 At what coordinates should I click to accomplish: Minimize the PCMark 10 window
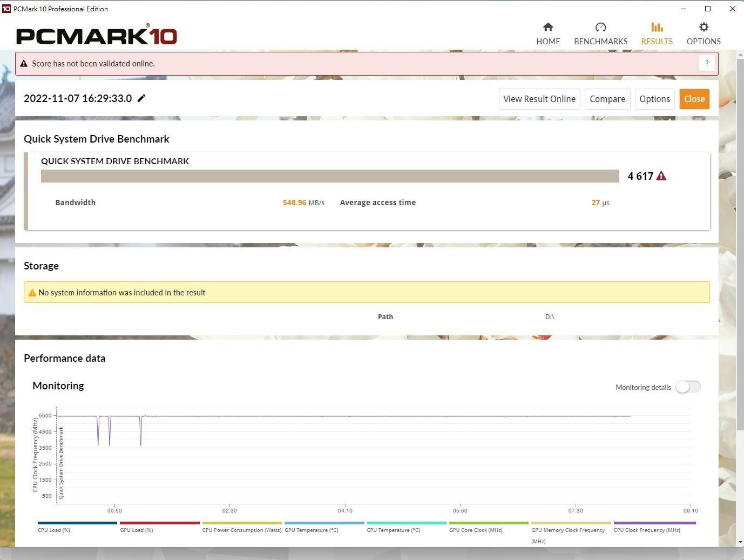click(x=684, y=9)
